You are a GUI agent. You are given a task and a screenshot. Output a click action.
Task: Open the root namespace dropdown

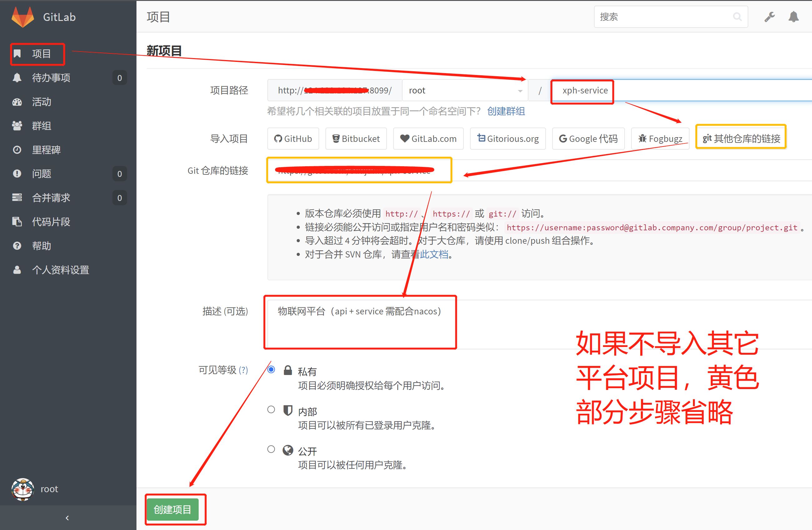465,91
